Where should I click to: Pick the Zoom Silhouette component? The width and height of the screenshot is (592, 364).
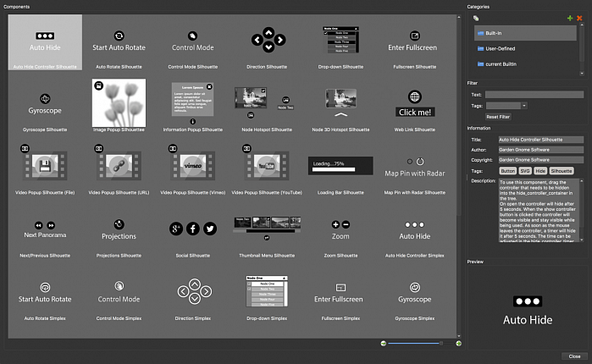pos(340,229)
